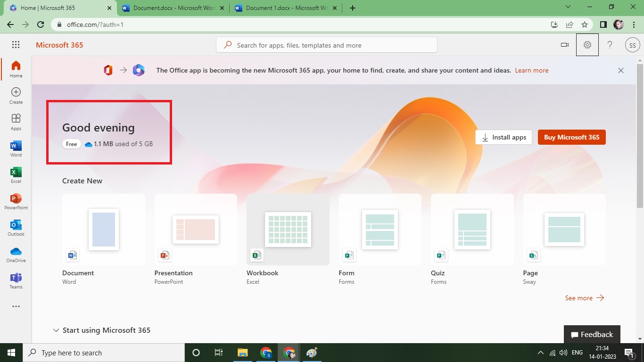Click the See more link
The height and width of the screenshot is (362, 644).
pyautogui.click(x=585, y=298)
